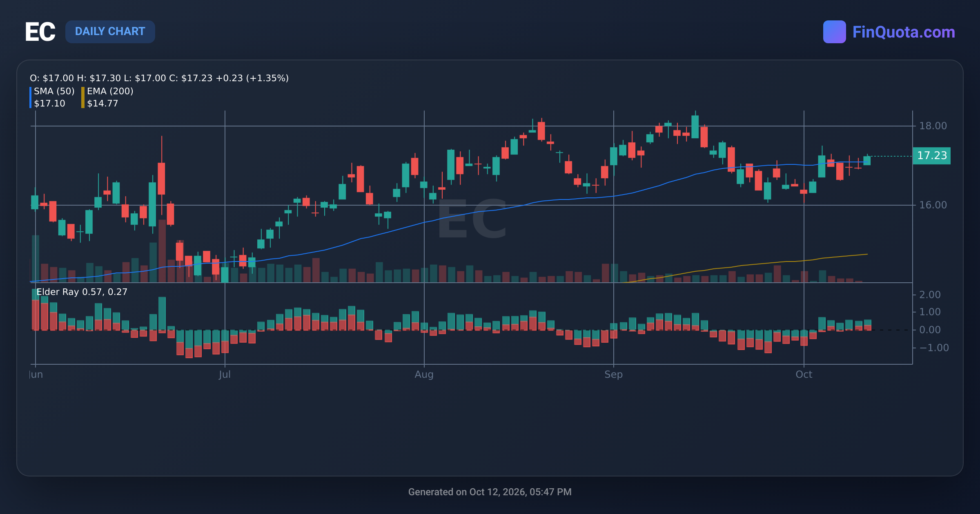The image size is (980, 514).
Task: Click the 2.00 Elder Ray axis label
Action: (x=930, y=295)
